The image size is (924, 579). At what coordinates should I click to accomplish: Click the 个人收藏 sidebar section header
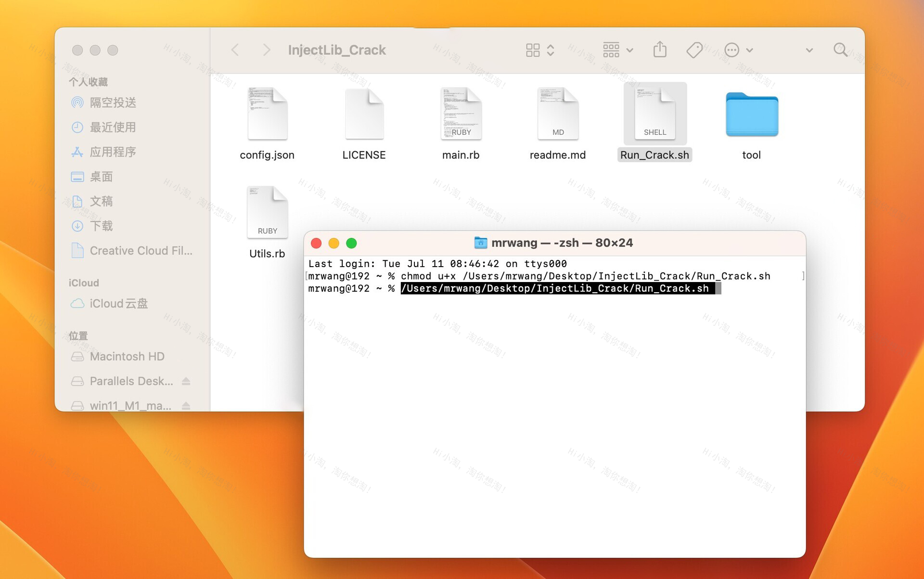88,82
